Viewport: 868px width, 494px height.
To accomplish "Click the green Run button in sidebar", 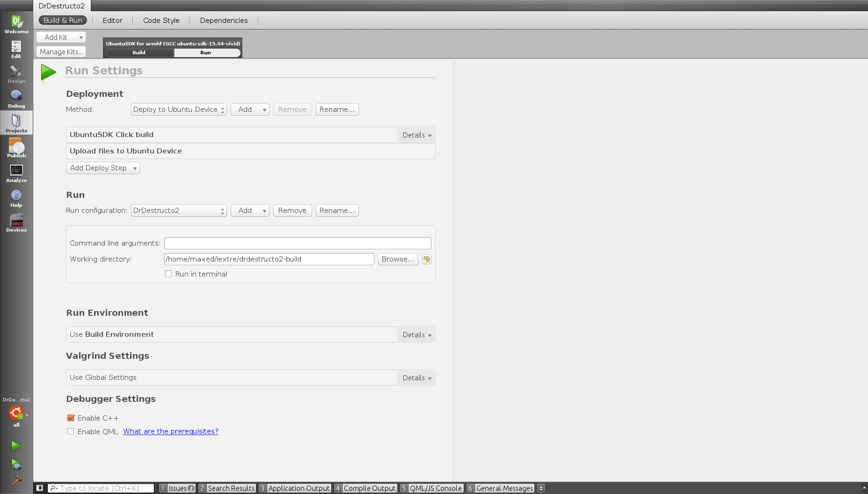I will pyautogui.click(x=16, y=446).
